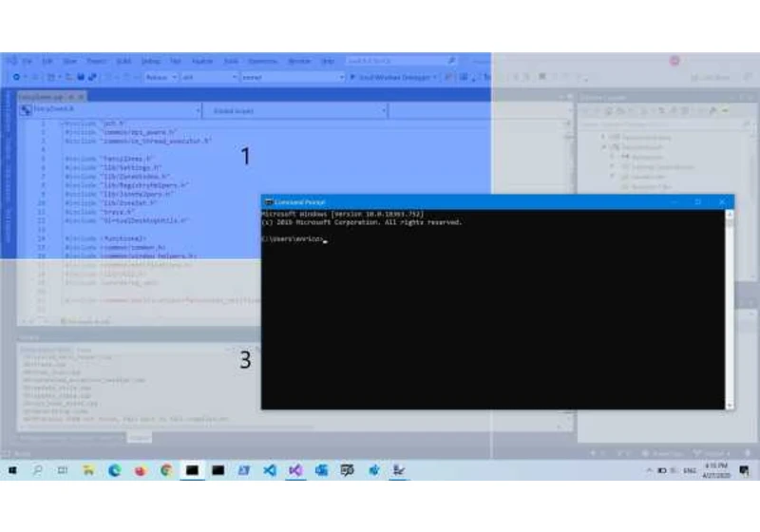The width and height of the screenshot is (760, 532).
Task: Select Resource Files item in Solution Explorer
Action: tap(647, 187)
